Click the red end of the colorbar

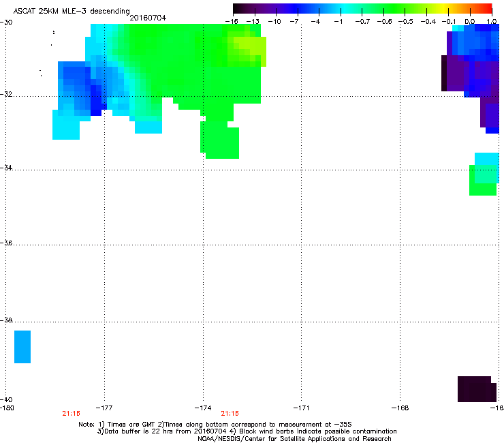487,8
